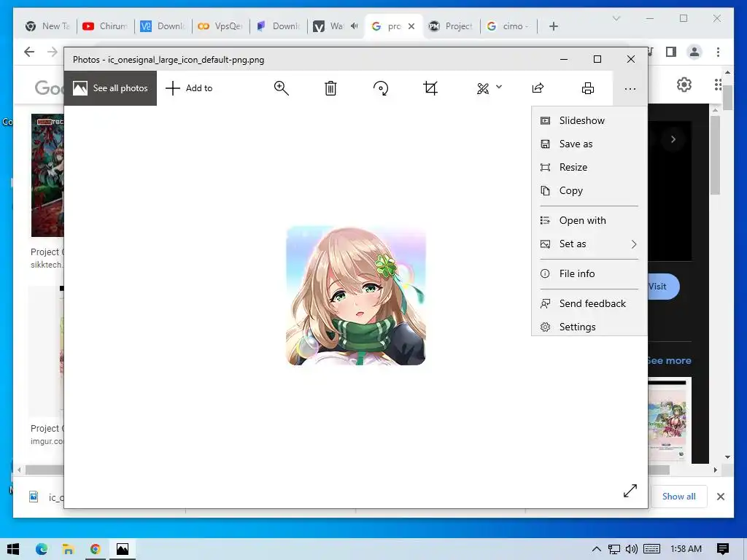Open the Windows Start menu

point(13,549)
